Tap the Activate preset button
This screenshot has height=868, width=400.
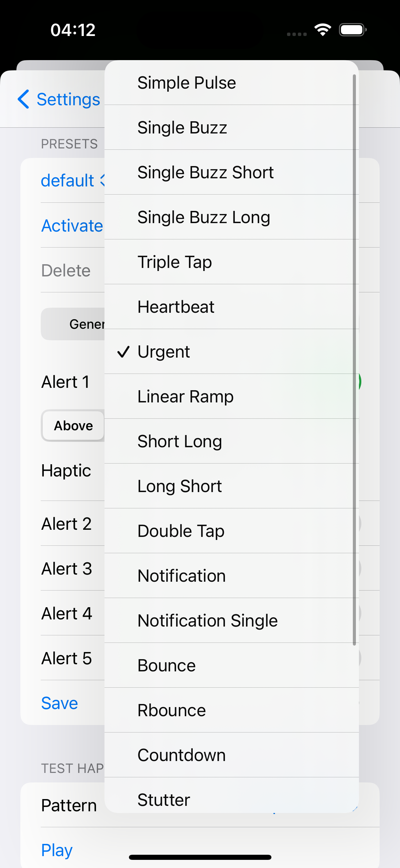72,225
